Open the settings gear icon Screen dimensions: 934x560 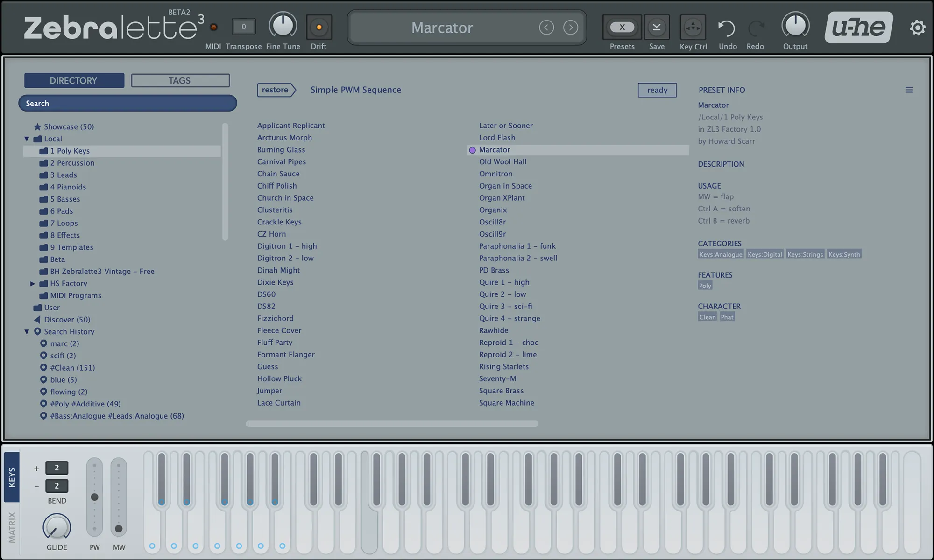click(917, 28)
